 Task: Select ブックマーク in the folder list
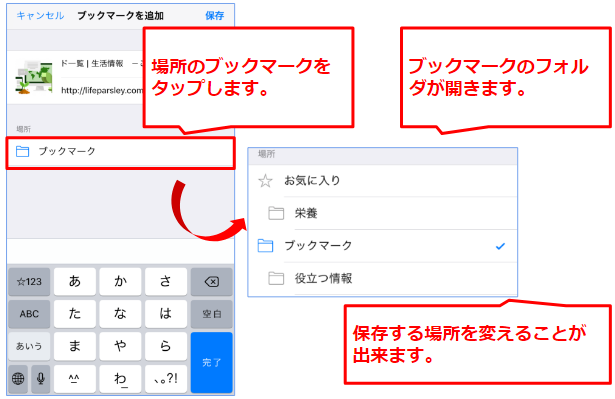382,246
